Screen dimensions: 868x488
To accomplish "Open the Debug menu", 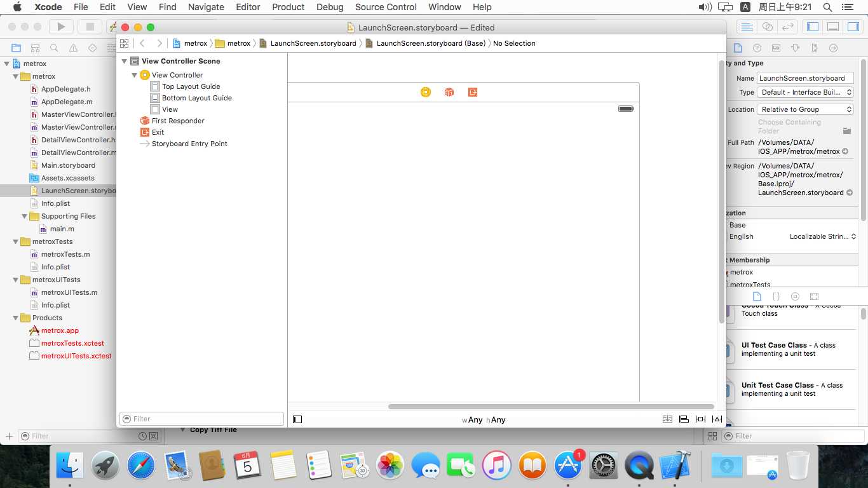I will pyautogui.click(x=330, y=7).
